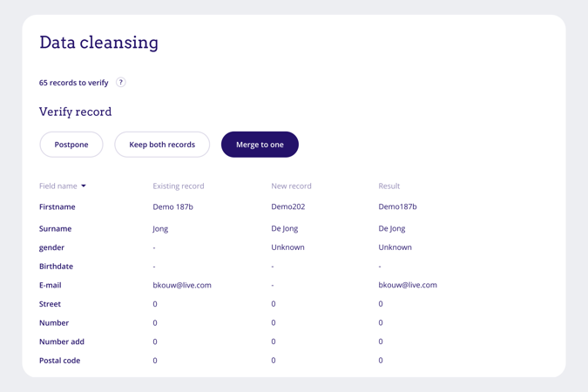Viewport: 588px width, 392px height.
Task: Click Merge to one button
Action: tap(260, 145)
